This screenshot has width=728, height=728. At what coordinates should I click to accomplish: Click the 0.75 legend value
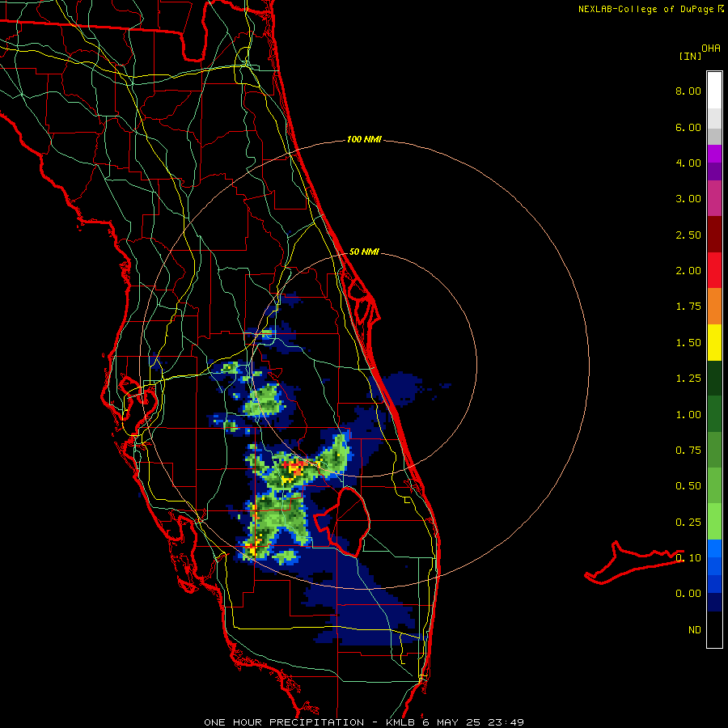click(x=688, y=451)
